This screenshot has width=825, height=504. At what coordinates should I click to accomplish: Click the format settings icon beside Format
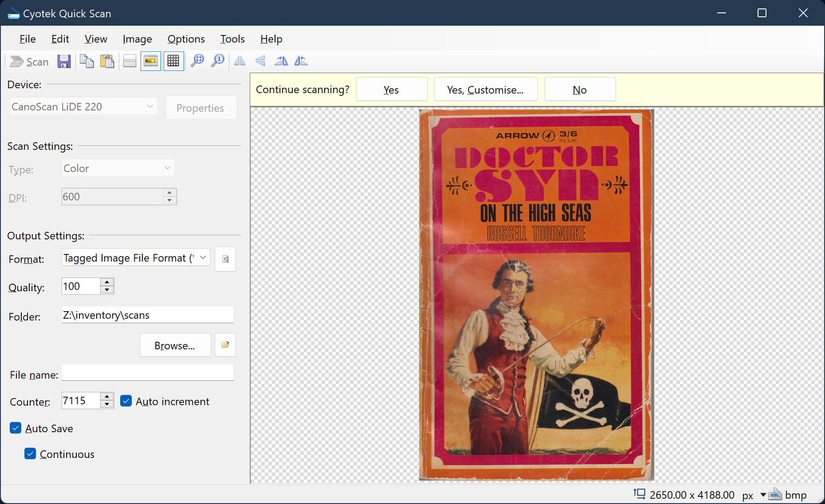(x=225, y=259)
